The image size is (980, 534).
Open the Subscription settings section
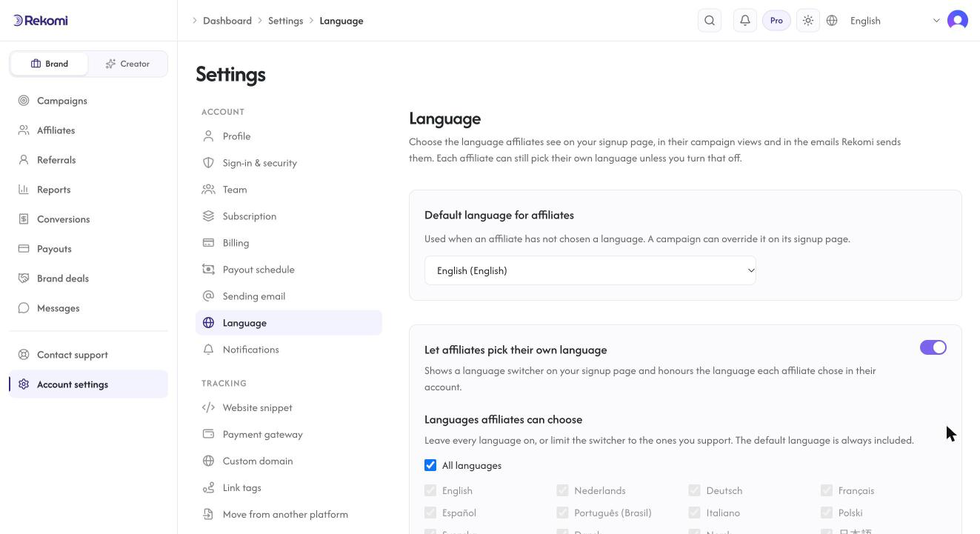(289, 216)
